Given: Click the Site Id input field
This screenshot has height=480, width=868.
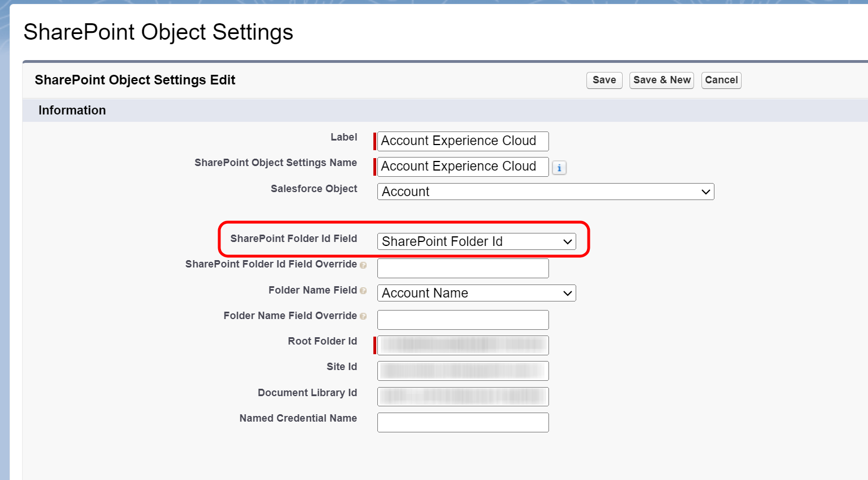Looking at the screenshot, I should tap(463, 371).
